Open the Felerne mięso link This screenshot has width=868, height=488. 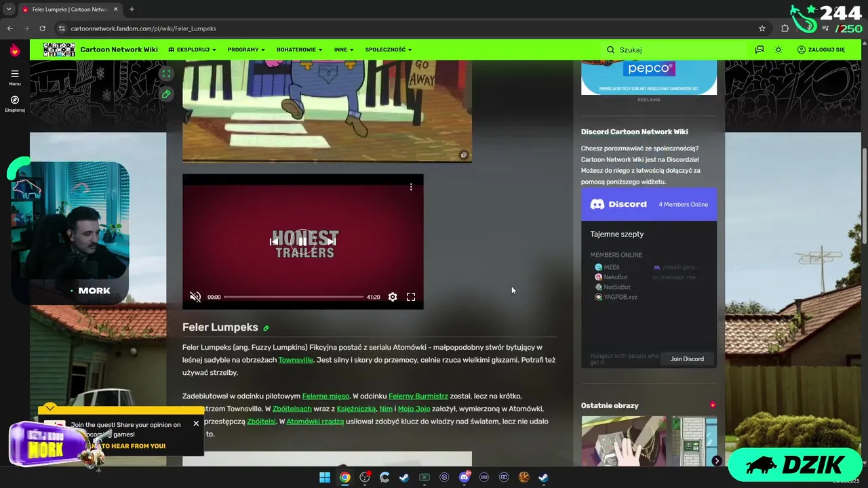pos(325,396)
